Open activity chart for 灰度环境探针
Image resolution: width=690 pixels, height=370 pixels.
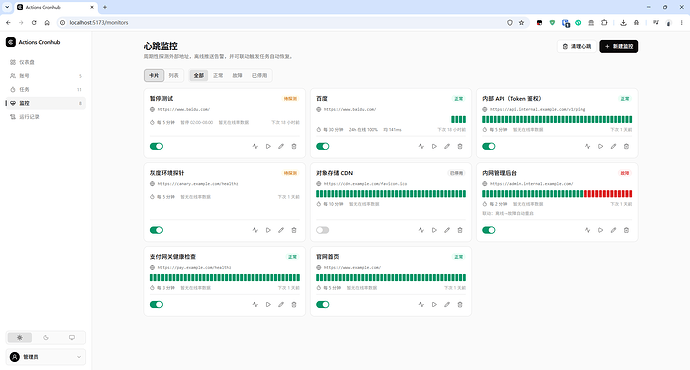[x=255, y=230]
